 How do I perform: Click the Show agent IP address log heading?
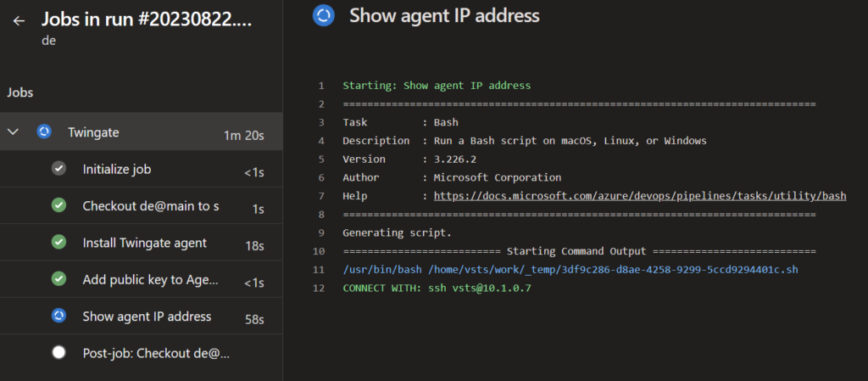coord(444,15)
